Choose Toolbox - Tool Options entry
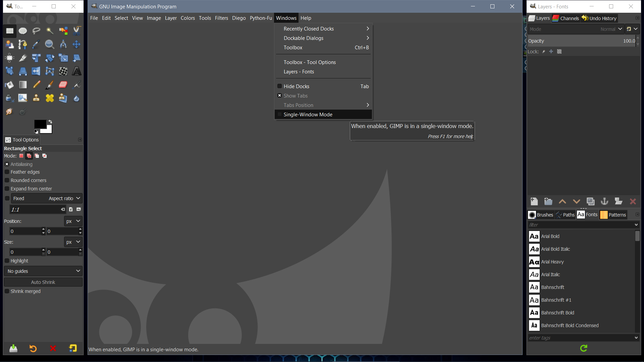This screenshot has height=362, width=644. pos(323,62)
